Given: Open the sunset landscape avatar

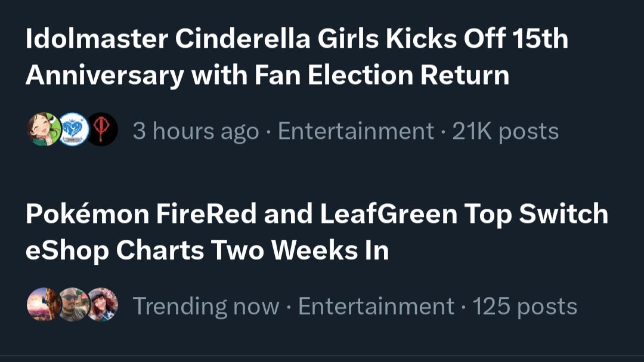Looking at the screenshot, I should click(44, 305).
